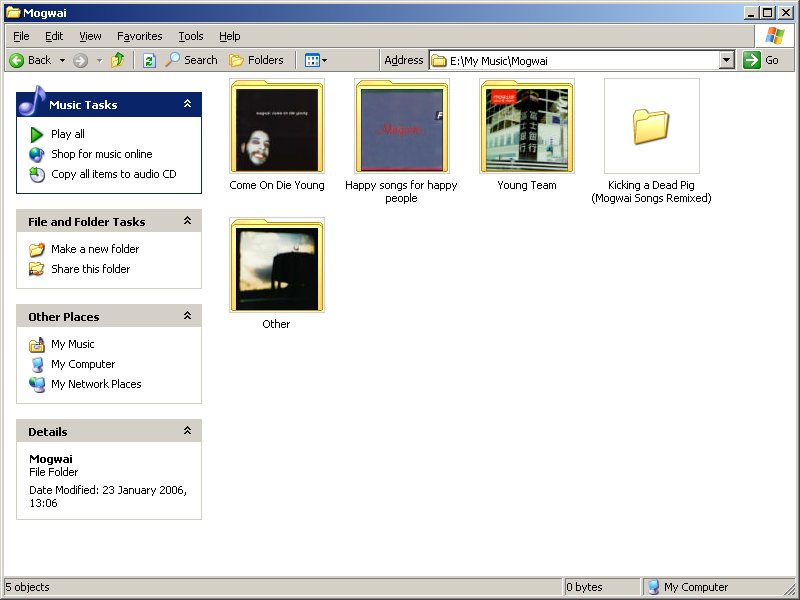Click the Music Tasks note icon
Viewport: 800px width, 600px height.
click(x=32, y=101)
